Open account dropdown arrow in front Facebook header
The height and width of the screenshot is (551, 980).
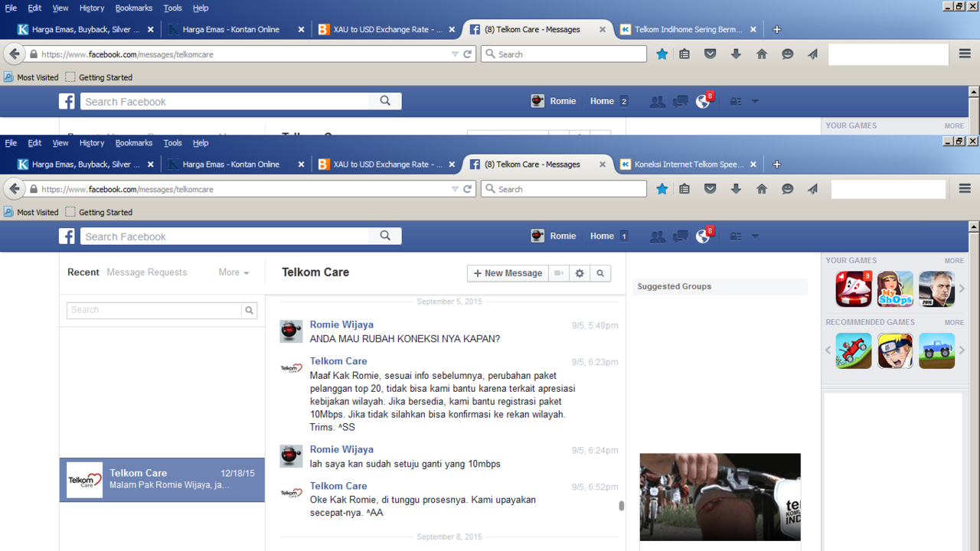point(755,236)
